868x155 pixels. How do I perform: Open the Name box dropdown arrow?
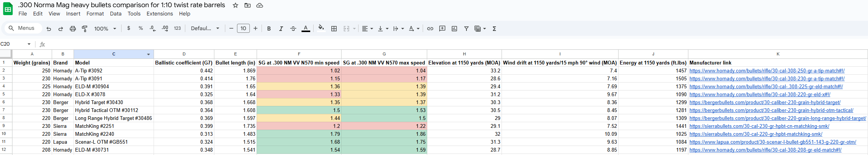[x=29, y=44]
